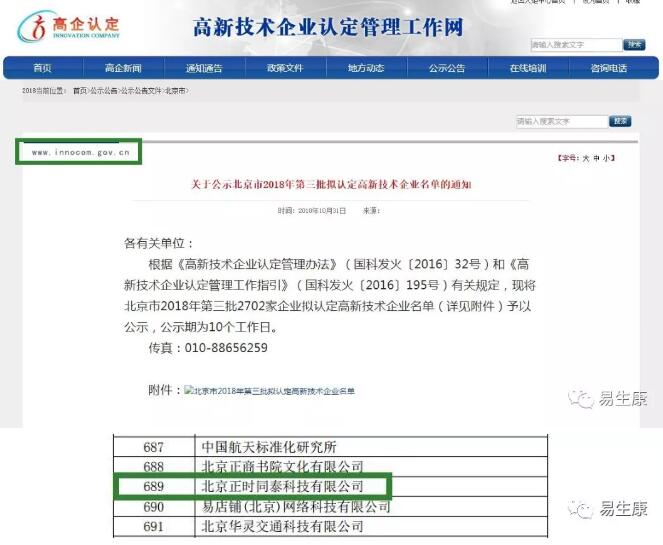This screenshot has width=663, height=545.
Task: Select 政策文件 in navigation bar
Action: point(285,68)
